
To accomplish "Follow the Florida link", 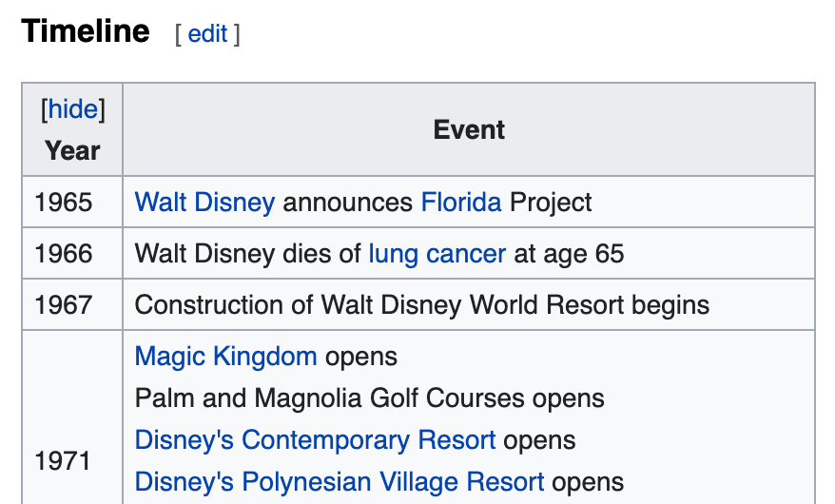I will coord(461,203).
